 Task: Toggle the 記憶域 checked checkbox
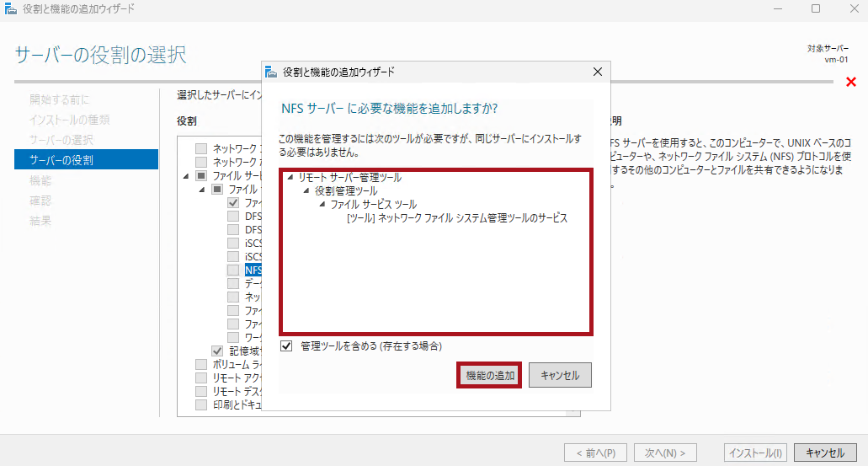pos(217,351)
